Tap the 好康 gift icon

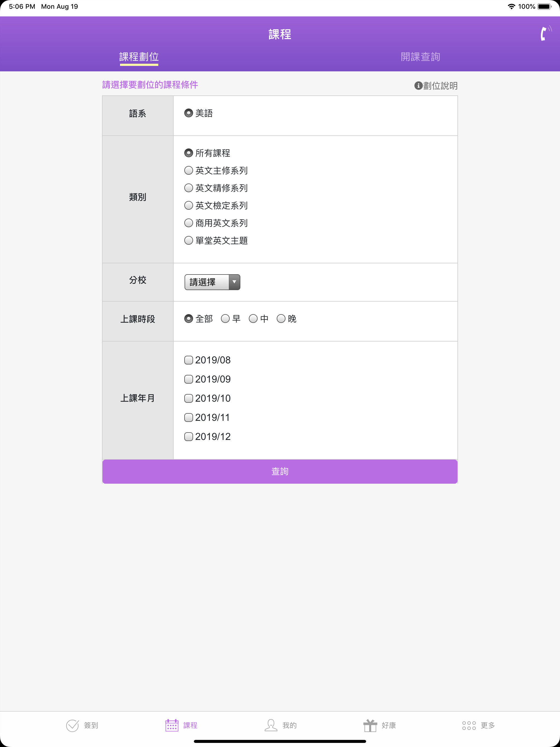370,725
